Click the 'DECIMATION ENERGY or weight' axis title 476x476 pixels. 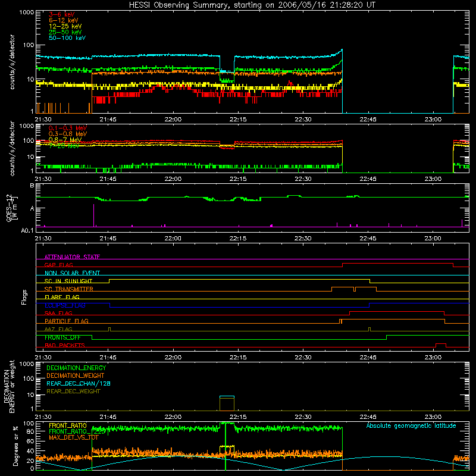9,386
